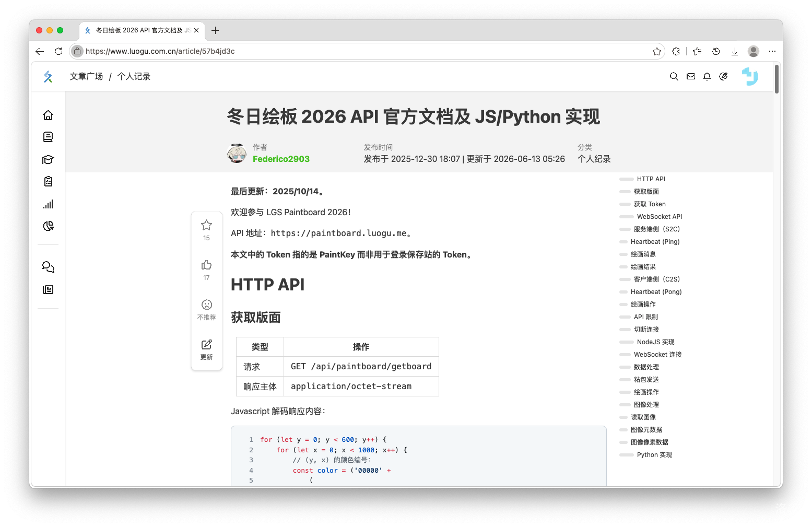Open browser favorites list icon

[697, 51]
